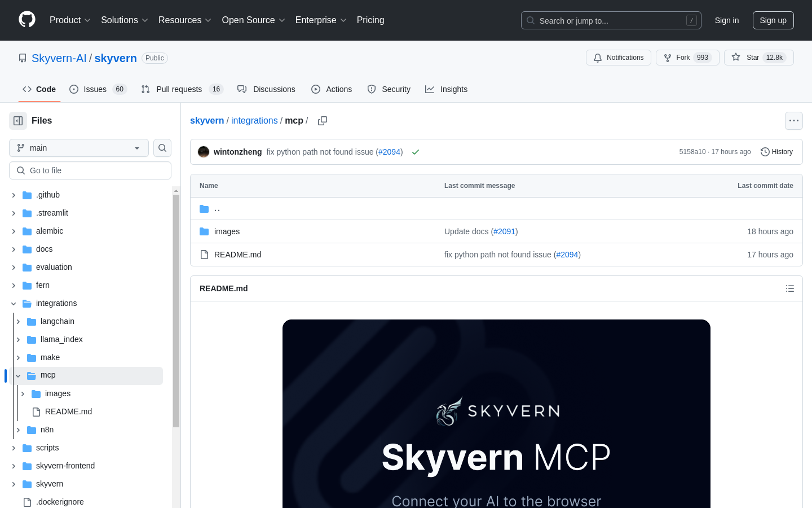The height and width of the screenshot is (508, 812).
Task: Switch to the Code tab
Action: pyautogui.click(x=39, y=89)
